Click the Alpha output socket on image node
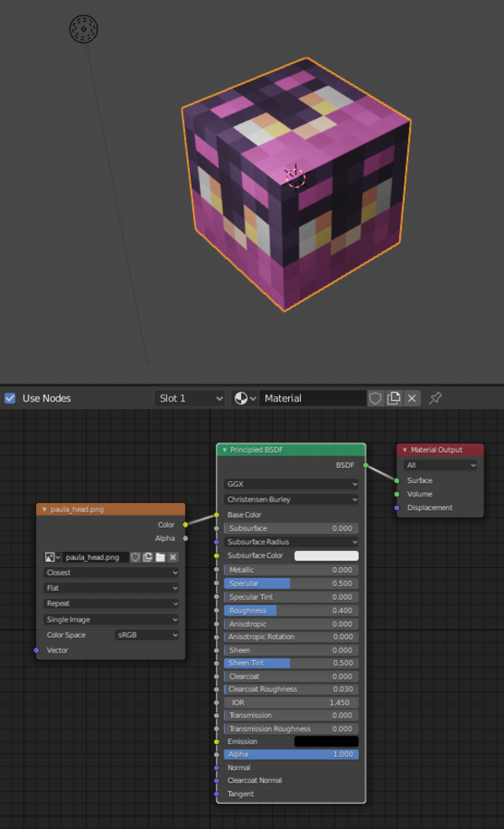Image resolution: width=504 pixels, height=829 pixels. coord(185,538)
